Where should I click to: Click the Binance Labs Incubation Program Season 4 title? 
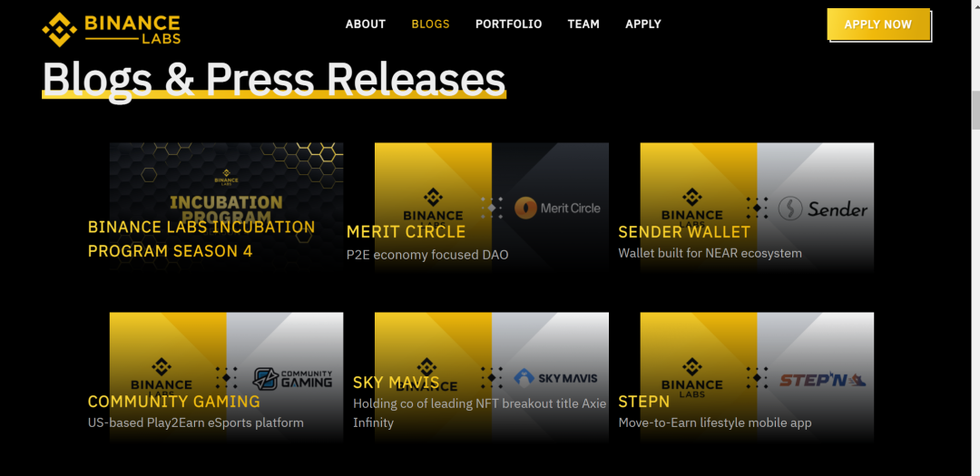click(201, 238)
